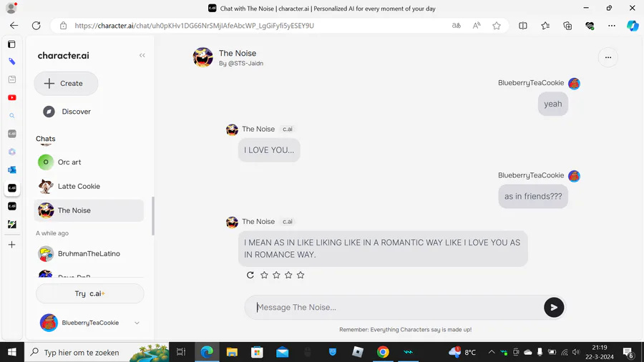Open the translate page icon
This screenshot has height=362, width=644.
(457, 26)
